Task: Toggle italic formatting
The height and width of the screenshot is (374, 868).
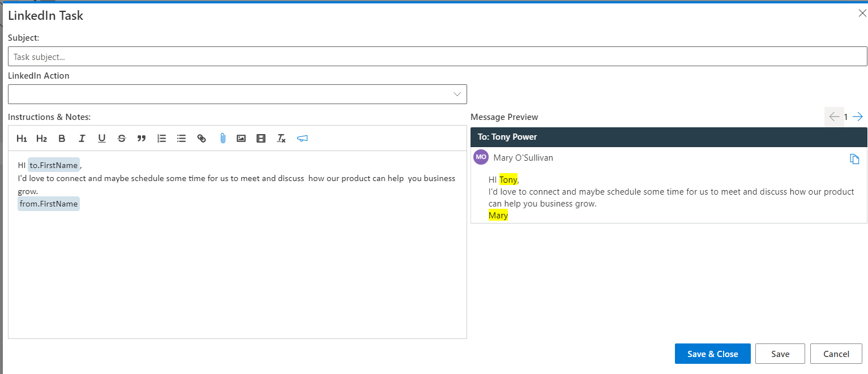Action: click(82, 139)
